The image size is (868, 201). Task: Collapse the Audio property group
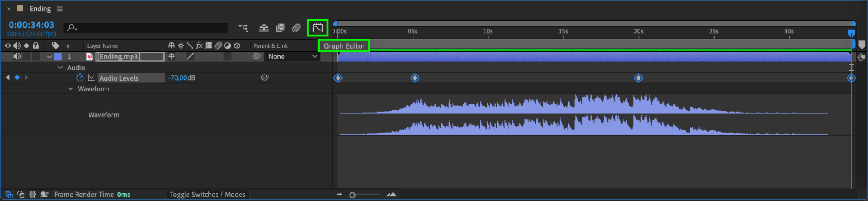pyautogui.click(x=60, y=68)
